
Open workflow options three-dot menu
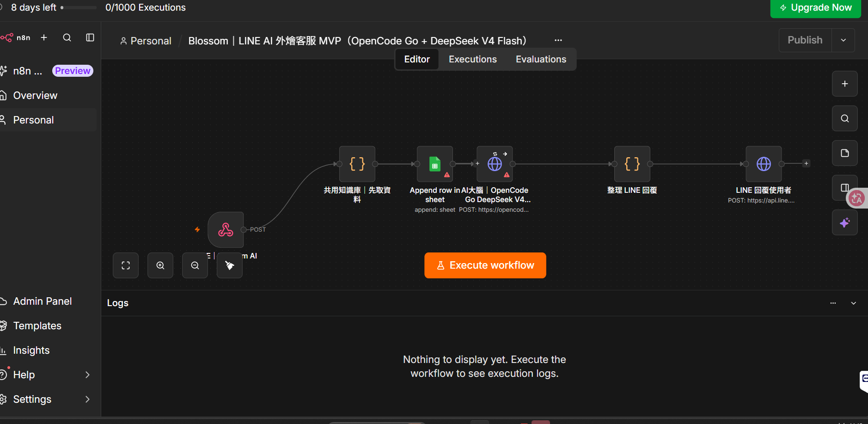(558, 40)
